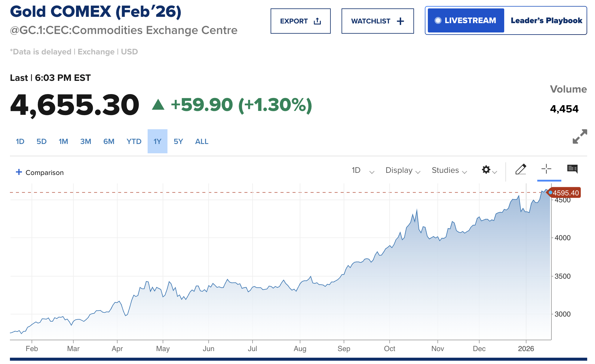Expand the Display dropdown menu
Viewport: 595px width, 364px height.
tap(403, 170)
